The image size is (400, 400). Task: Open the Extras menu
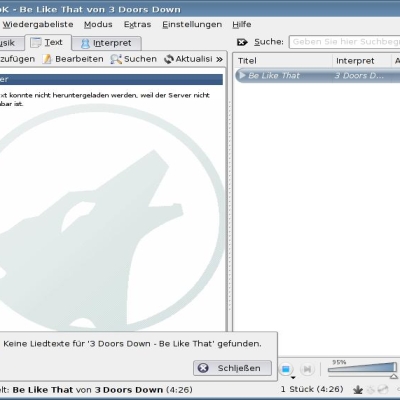tap(137, 24)
